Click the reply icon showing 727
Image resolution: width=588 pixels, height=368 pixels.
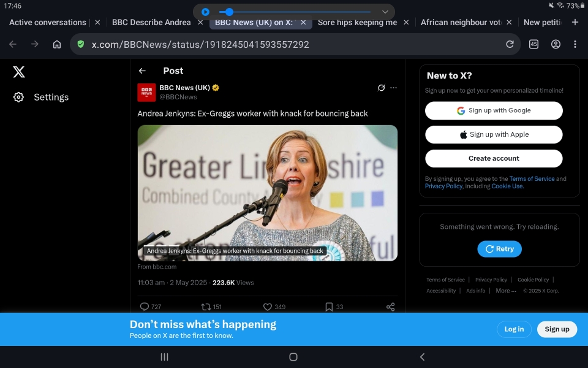(145, 307)
